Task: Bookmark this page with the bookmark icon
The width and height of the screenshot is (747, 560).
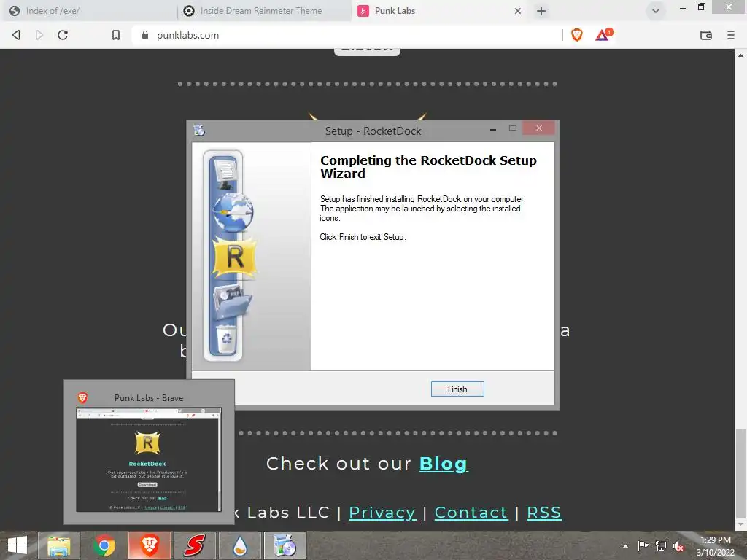Action: tap(116, 35)
